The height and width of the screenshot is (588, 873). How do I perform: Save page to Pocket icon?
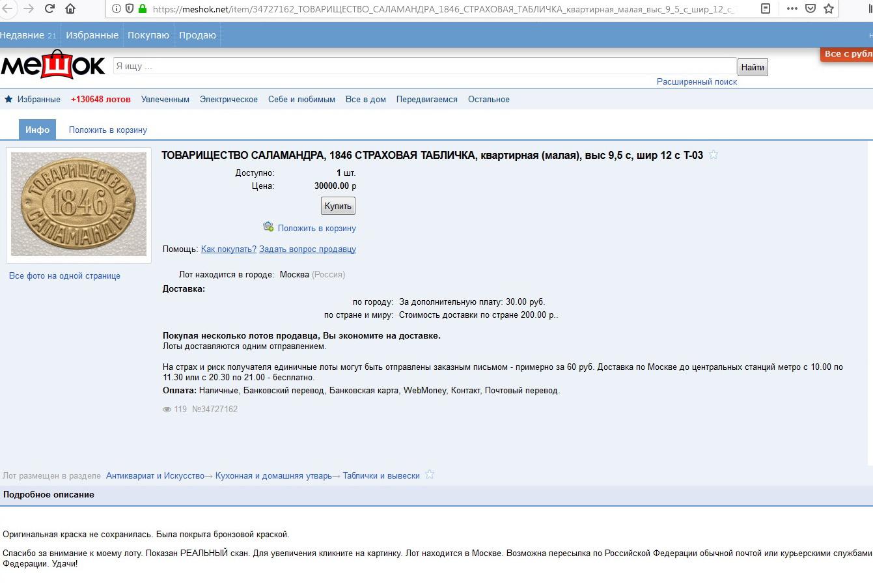tap(811, 8)
